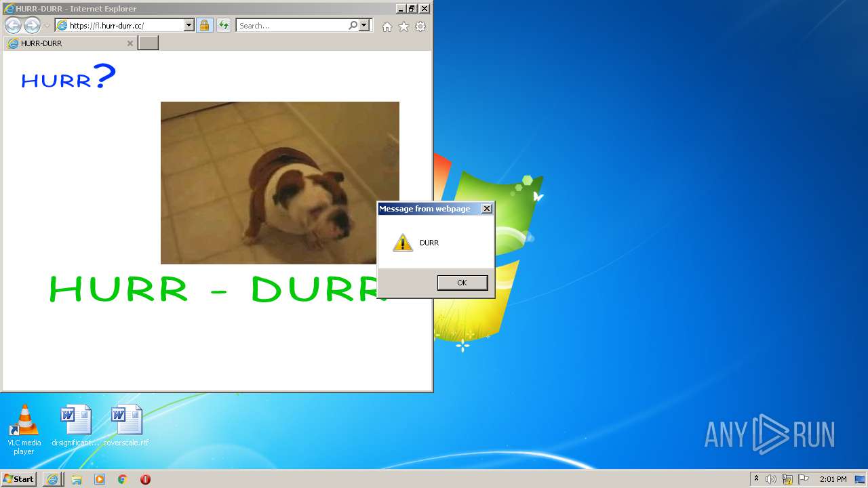868x488 pixels.
Task: Show hidden tray icons arrow
Action: click(x=756, y=479)
